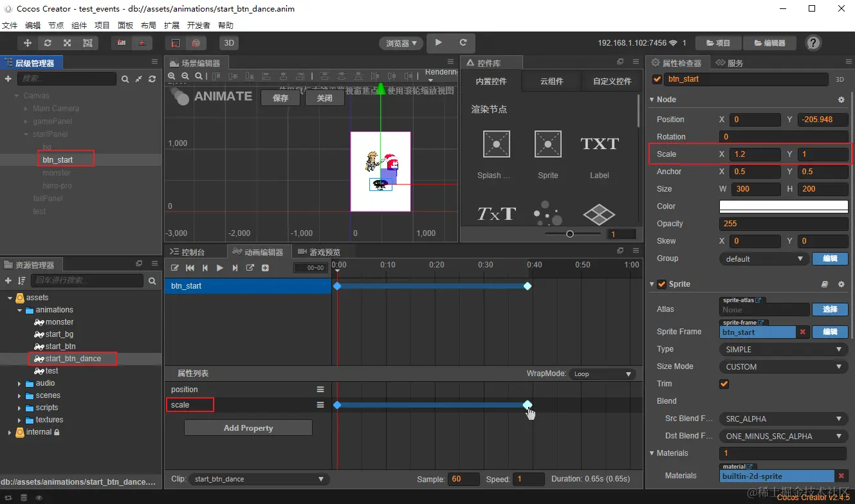Jump to the first animation frame
This screenshot has width=855, height=504.
pyautogui.click(x=190, y=267)
